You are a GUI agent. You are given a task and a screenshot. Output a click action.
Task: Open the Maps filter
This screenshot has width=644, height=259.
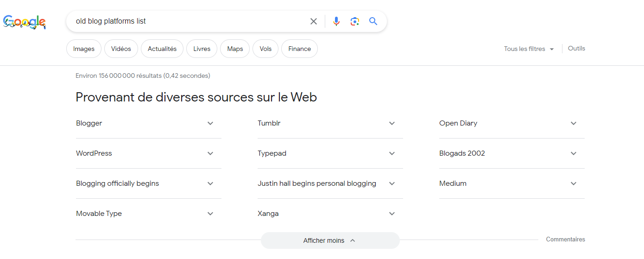click(235, 49)
